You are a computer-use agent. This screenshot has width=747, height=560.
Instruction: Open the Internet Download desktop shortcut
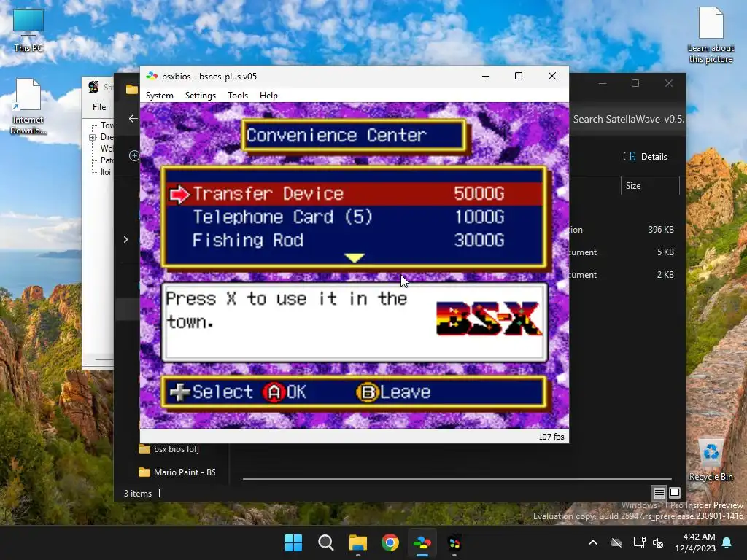click(28, 106)
